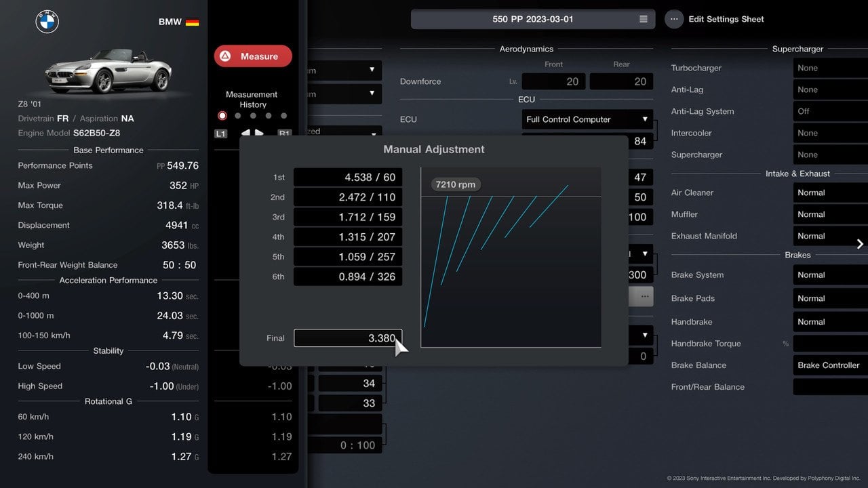Click the Manual Adjustment dialog title

[x=434, y=150]
